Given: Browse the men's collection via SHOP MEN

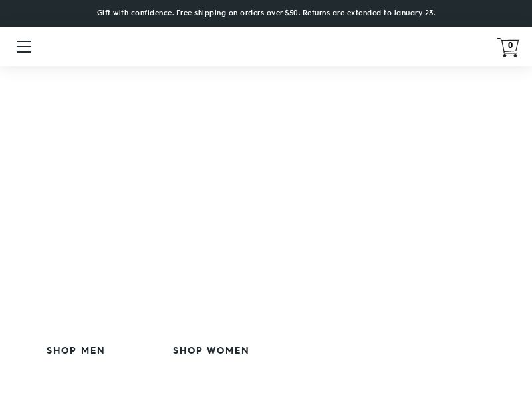Looking at the screenshot, I should [76, 350].
